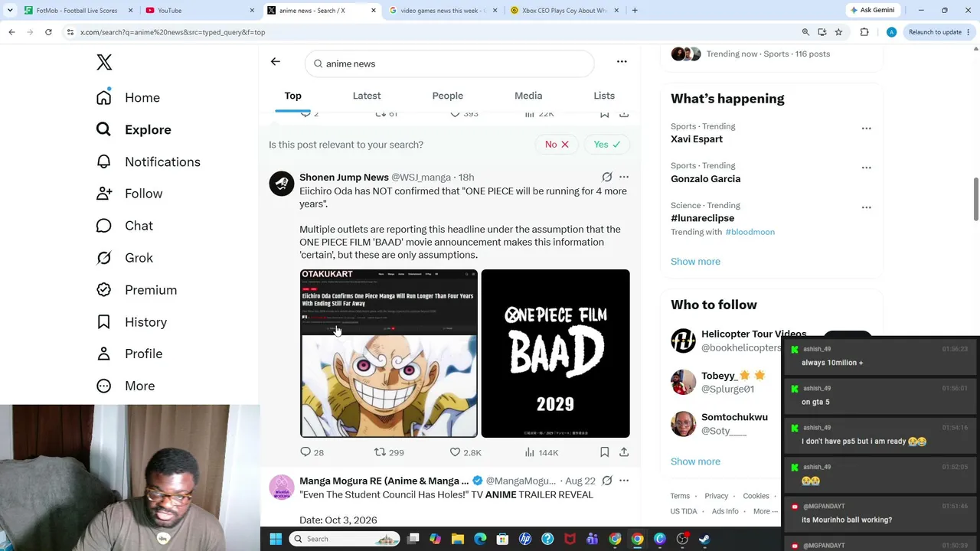Open the Ask Gemini button
The width and height of the screenshot is (980, 551).
(872, 10)
